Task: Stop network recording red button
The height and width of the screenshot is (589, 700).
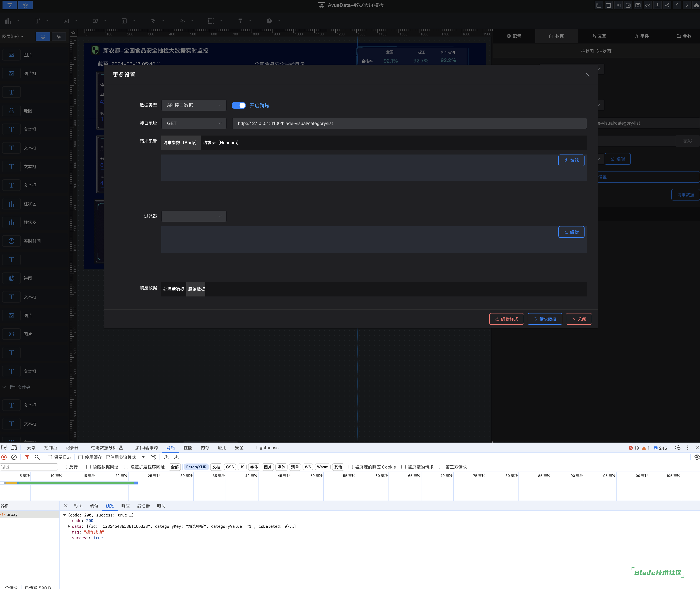Action: tap(4, 457)
